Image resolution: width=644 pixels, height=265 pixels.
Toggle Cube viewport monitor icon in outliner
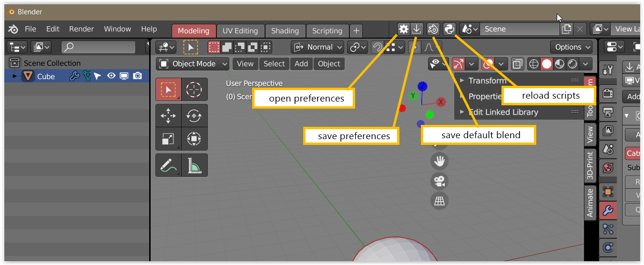click(124, 76)
